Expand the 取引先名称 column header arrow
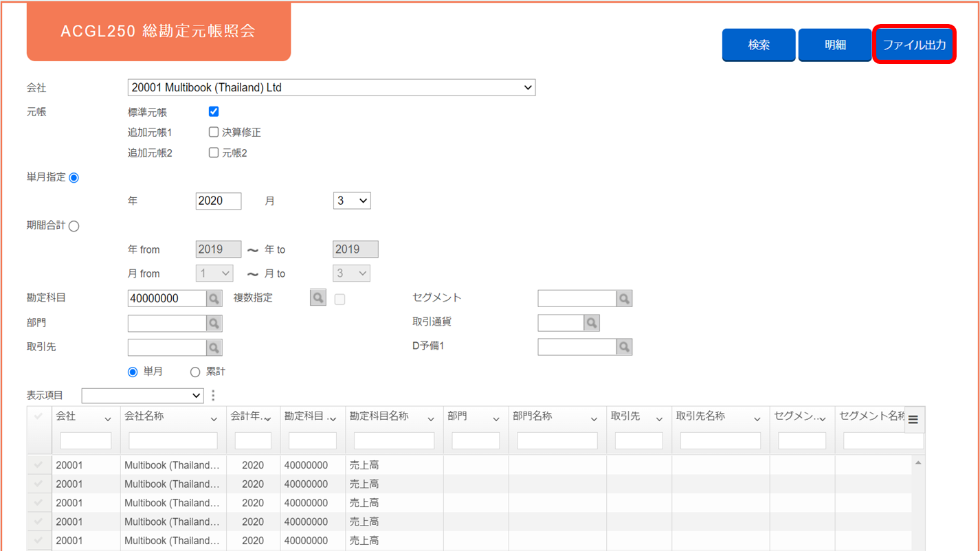This screenshot has width=980, height=551. 757,419
